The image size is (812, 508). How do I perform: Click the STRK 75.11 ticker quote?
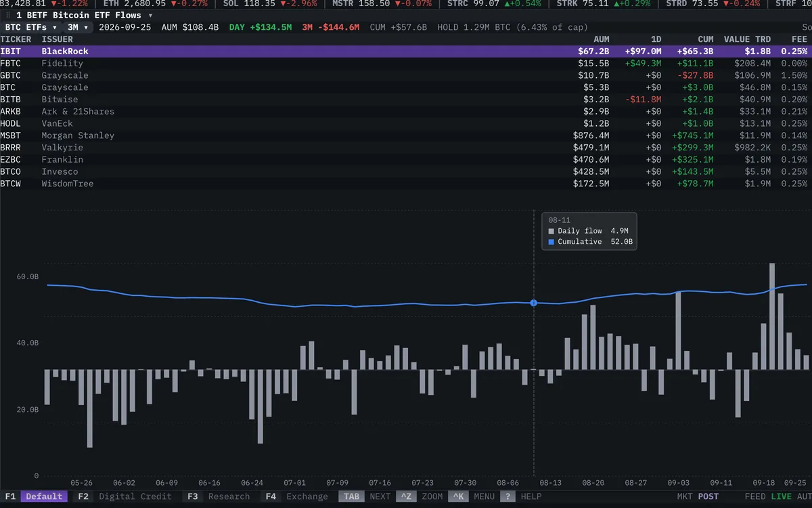(604, 3)
